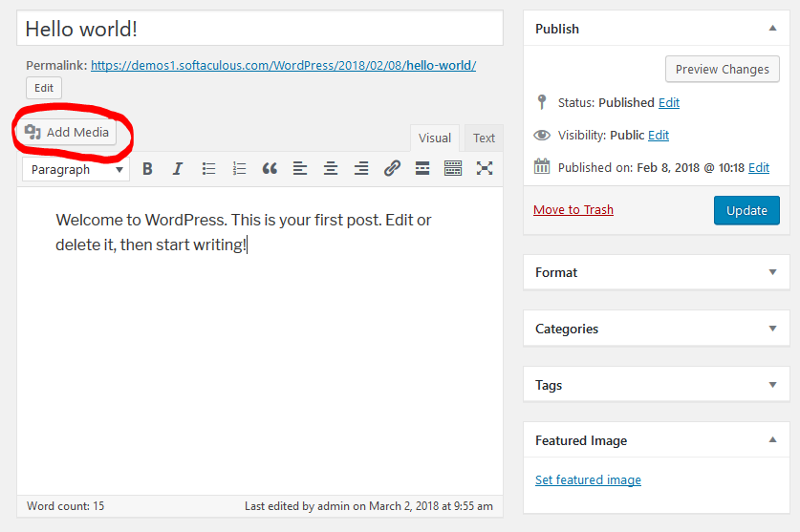
Task: Align text to the right
Action: (361, 168)
